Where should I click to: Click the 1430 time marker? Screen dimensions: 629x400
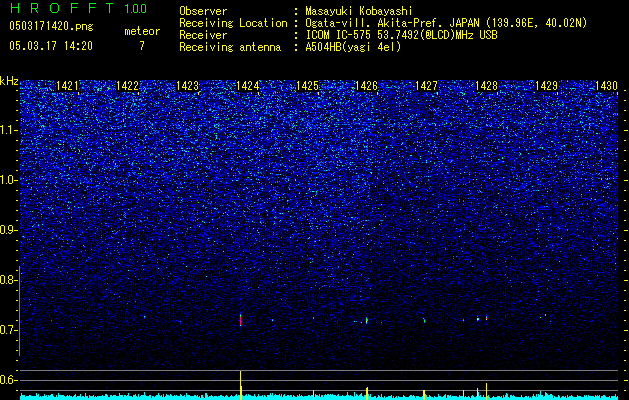click(x=606, y=86)
